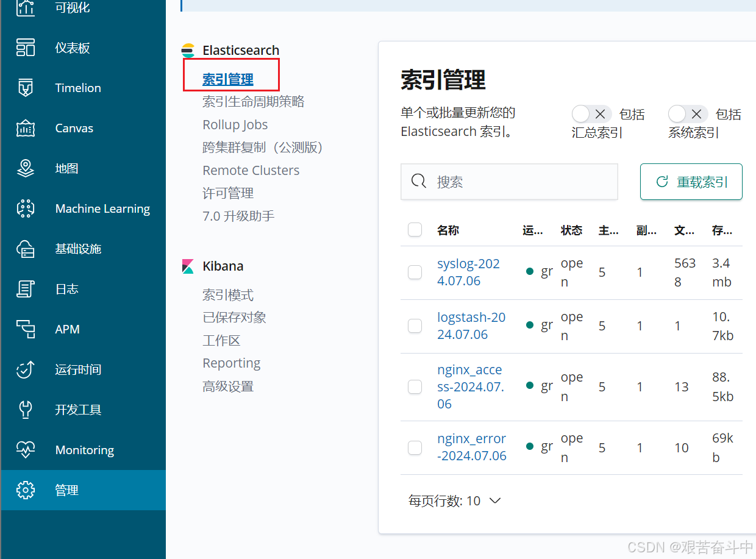This screenshot has height=559, width=756.
Task: Open the logstash-2024.07.06 index link
Action: pyautogui.click(x=471, y=326)
